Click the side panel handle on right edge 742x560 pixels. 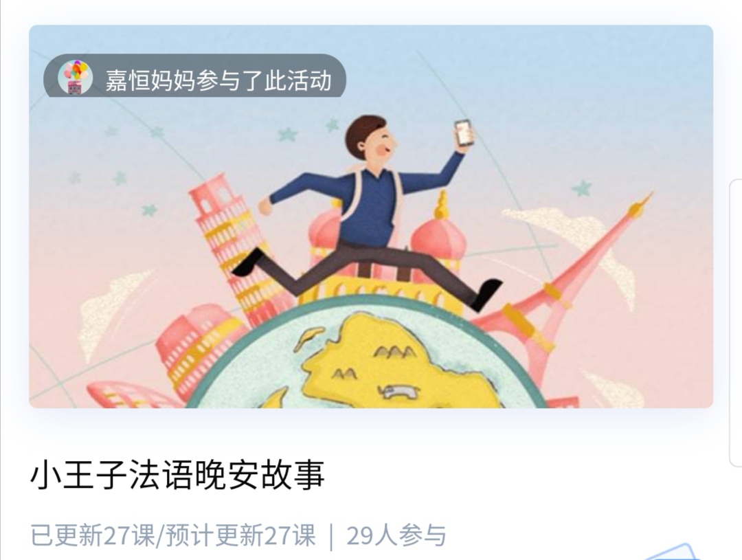[x=737, y=323]
